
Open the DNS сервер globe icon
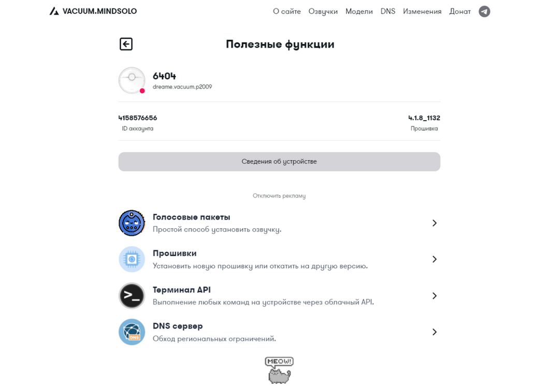coord(132,331)
